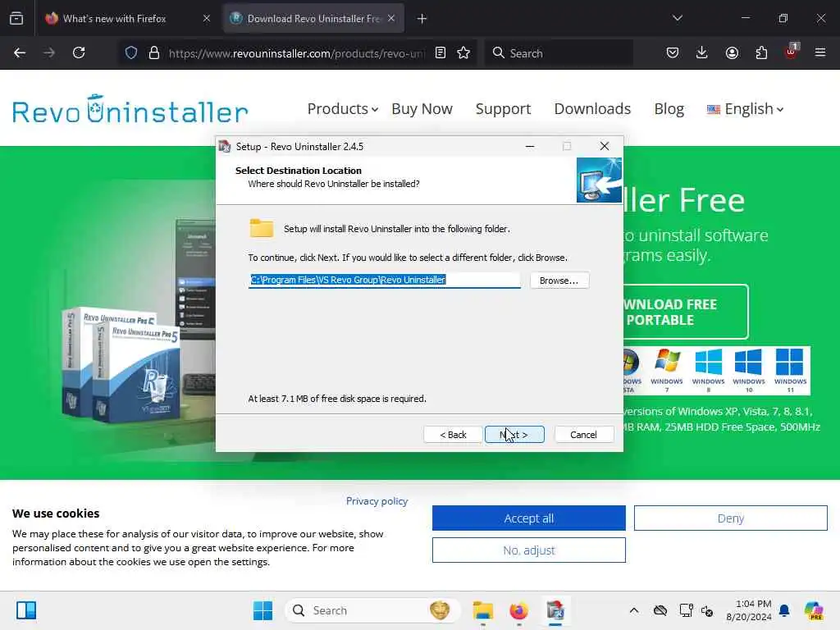
Task: Minimize the Setup dialog window
Action: [530, 146]
